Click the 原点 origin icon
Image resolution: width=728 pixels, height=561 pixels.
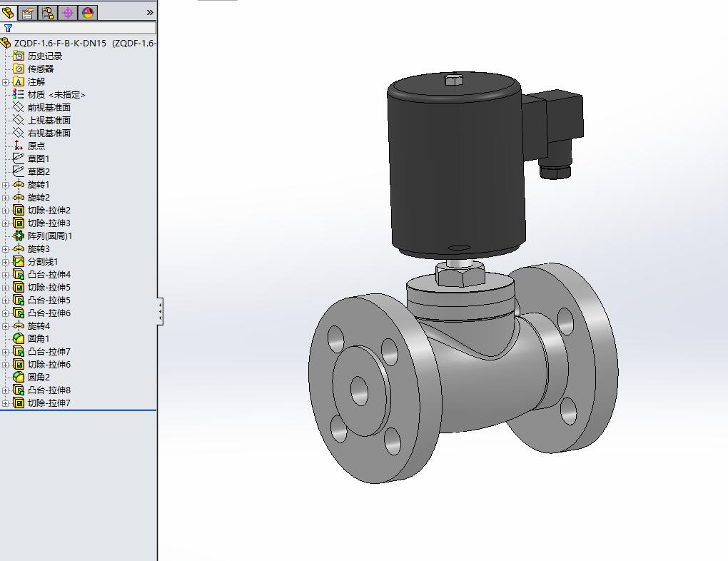point(18,146)
